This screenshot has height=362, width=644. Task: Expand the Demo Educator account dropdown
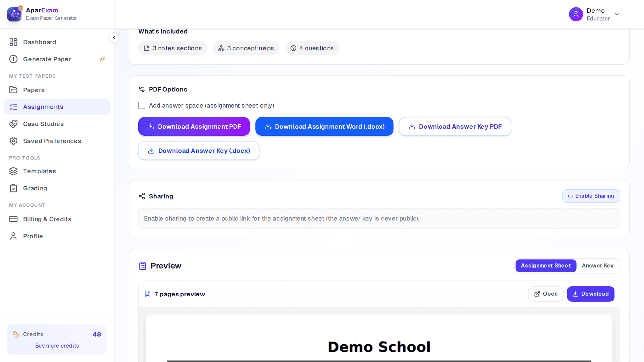[x=617, y=14]
